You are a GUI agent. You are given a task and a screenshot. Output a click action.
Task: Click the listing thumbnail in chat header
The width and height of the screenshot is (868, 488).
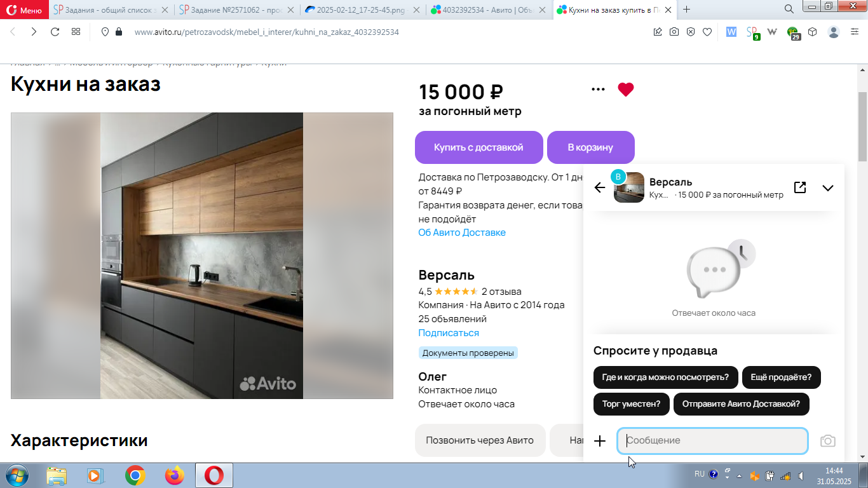(x=629, y=187)
